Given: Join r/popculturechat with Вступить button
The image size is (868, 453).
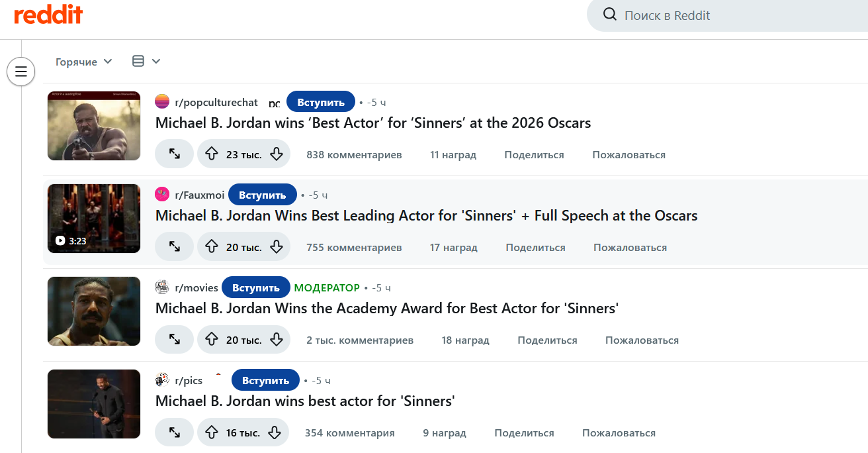Looking at the screenshot, I should click(321, 103).
